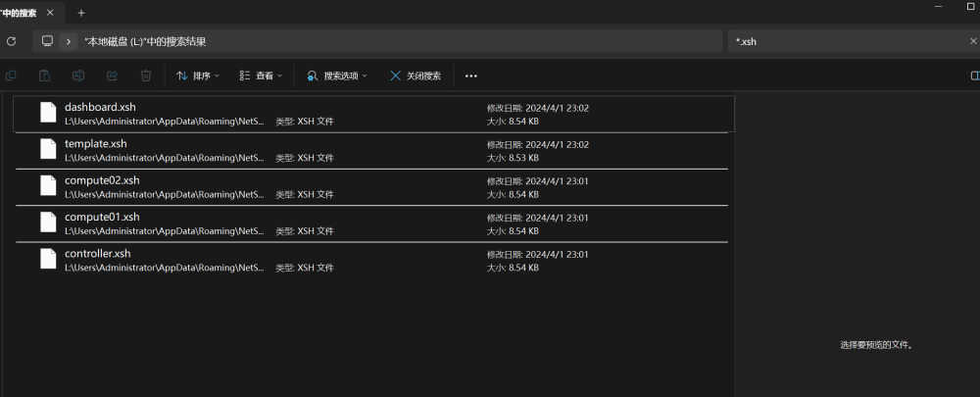
Task: Add a new tab with the plus button
Action: 81,13
